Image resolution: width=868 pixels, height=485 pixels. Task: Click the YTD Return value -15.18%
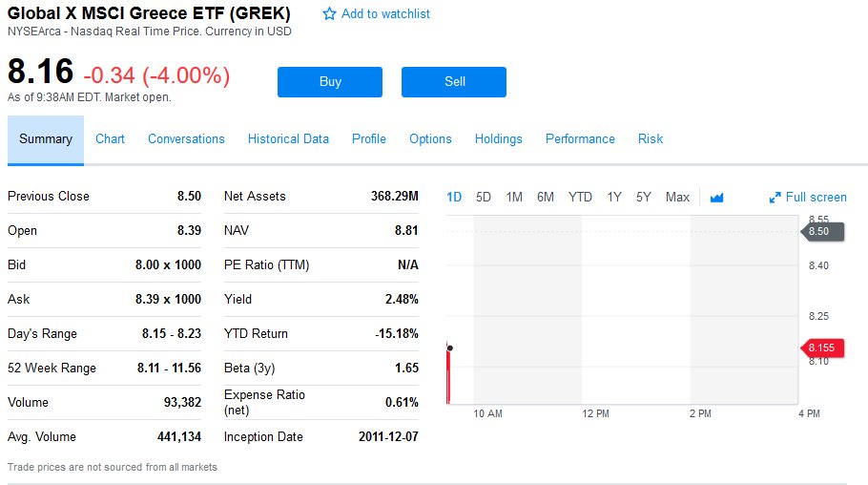tap(397, 334)
